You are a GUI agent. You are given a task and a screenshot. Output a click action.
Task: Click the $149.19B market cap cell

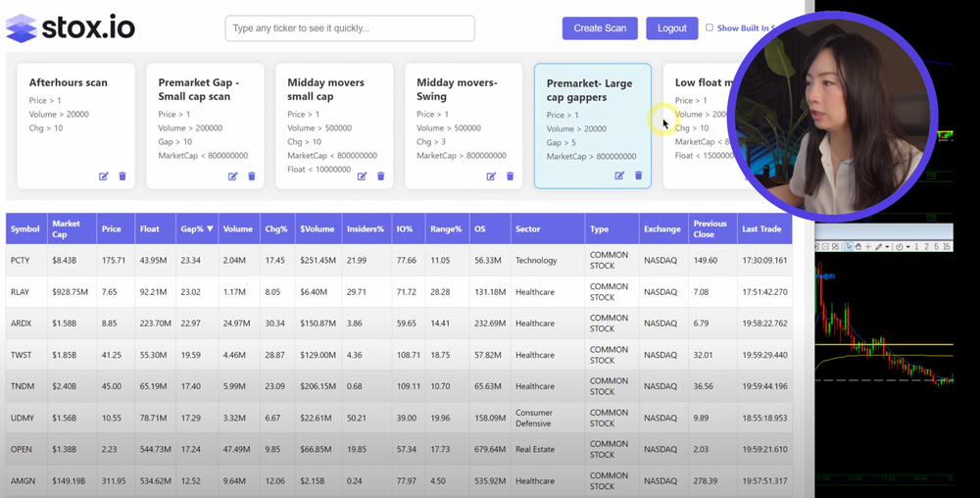(x=72, y=481)
